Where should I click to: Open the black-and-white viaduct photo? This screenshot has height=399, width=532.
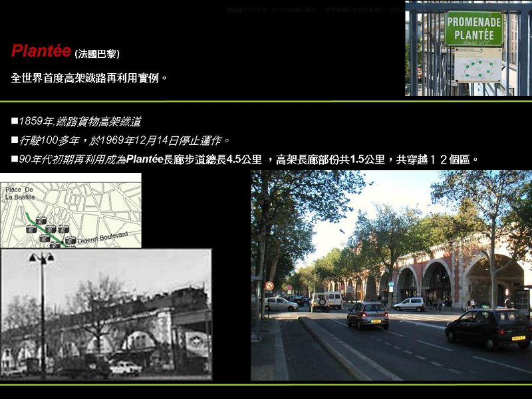pyautogui.click(x=106, y=314)
